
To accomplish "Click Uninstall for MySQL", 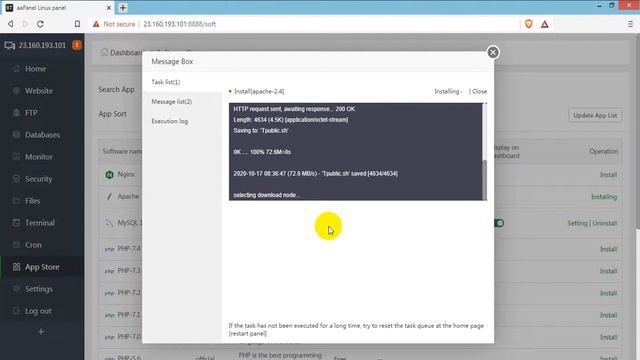I will pos(604,223).
